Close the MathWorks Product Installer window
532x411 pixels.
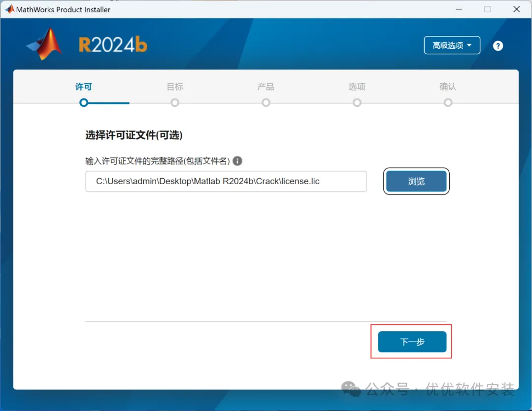pyautogui.click(x=516, y=9)
